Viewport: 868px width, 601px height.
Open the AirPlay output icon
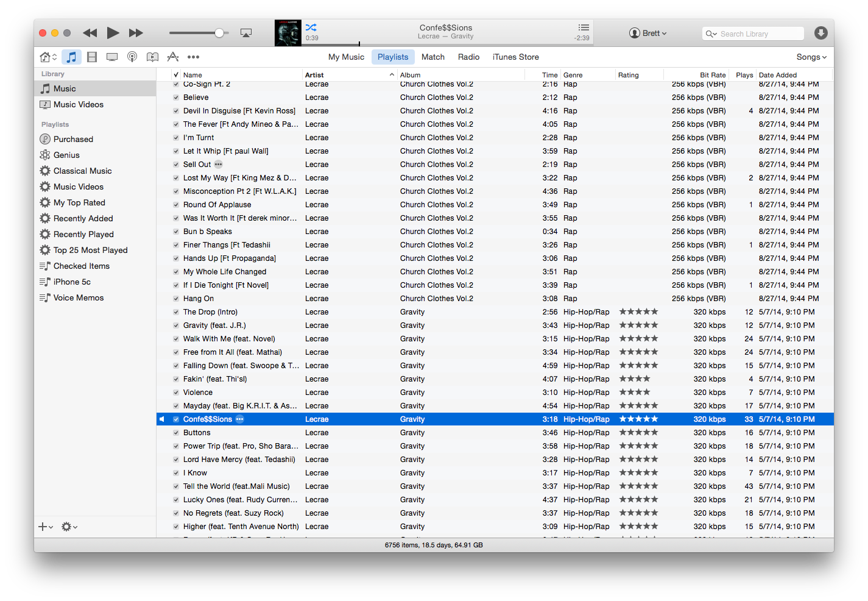pos(246,33)
